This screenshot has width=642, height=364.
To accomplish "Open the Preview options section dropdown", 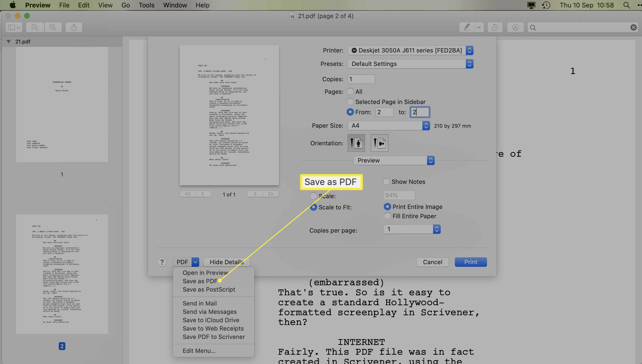I will click(394, 160).
